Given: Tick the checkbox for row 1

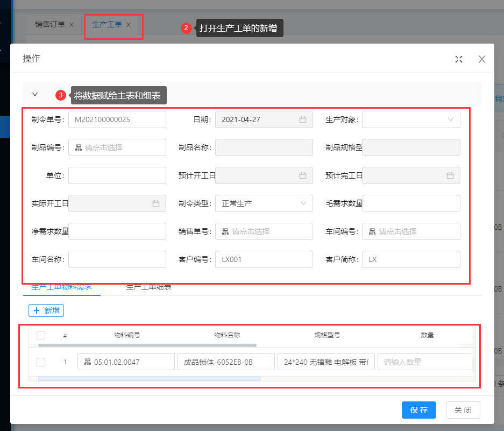Looking at the screenshot, I should (41, 362).
